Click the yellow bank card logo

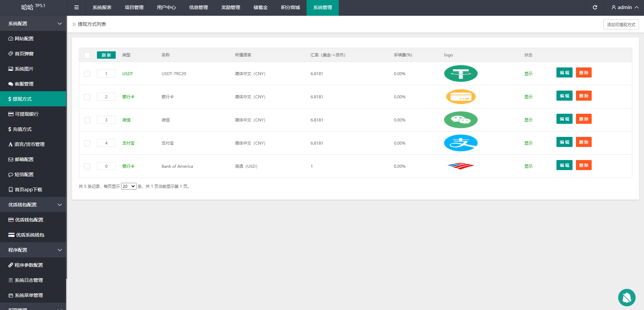pos(461,97)
